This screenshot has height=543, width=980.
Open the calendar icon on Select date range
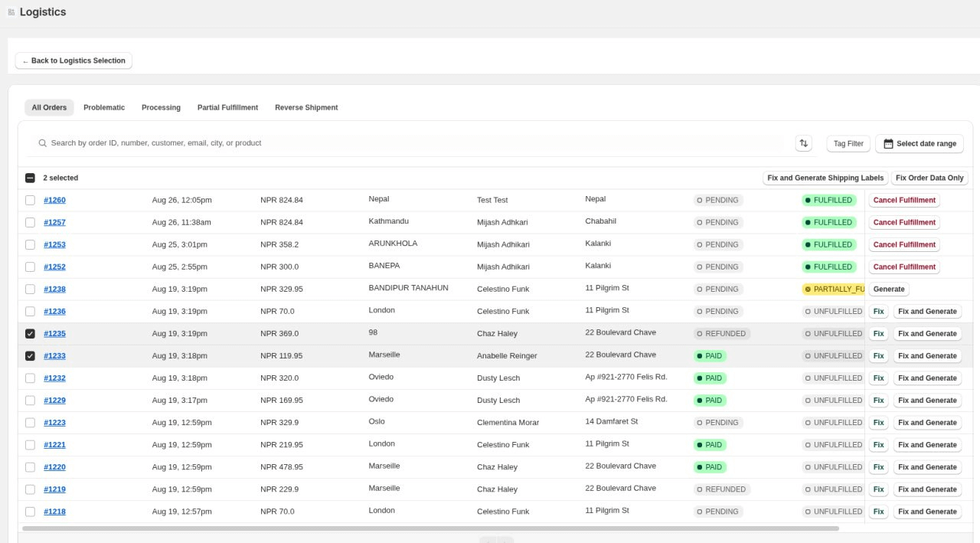[x=888, y=143]
